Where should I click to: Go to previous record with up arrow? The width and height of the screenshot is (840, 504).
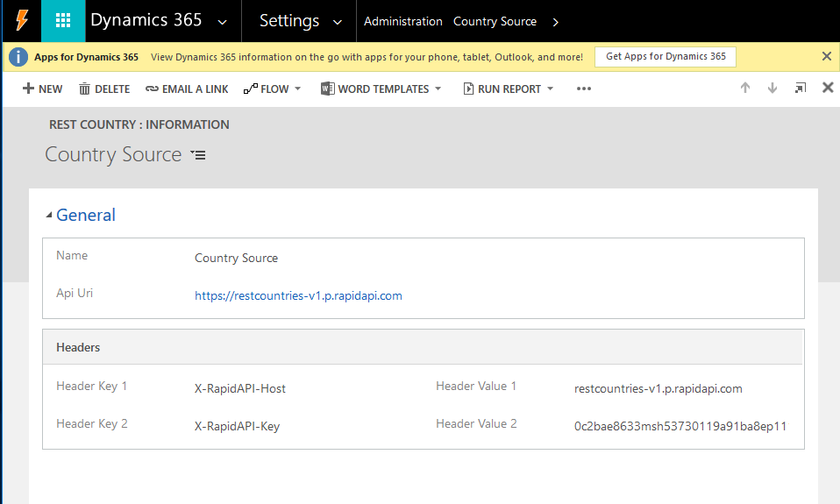745,88
